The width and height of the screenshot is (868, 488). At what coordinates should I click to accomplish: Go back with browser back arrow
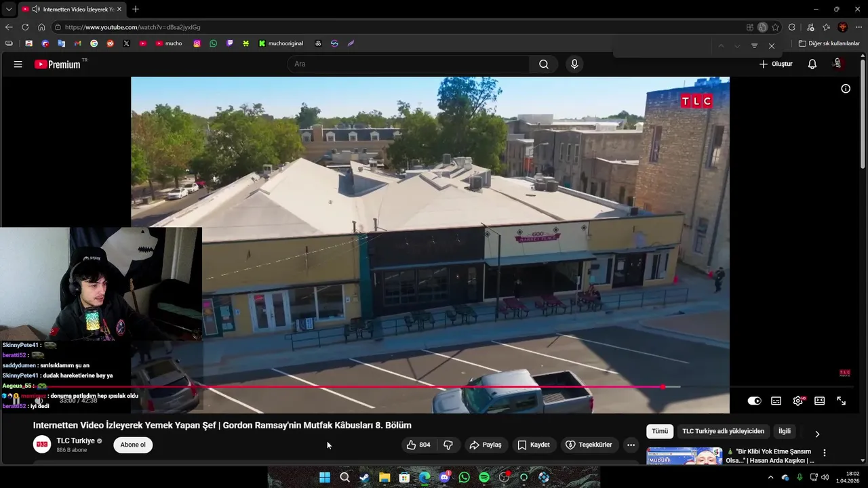[9, 27]
